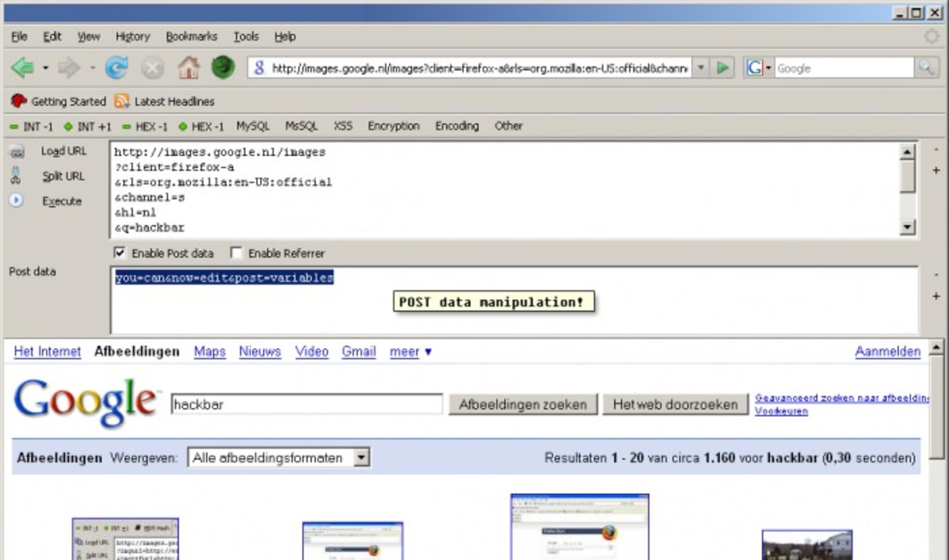Click HEX -1 with the minus icon

[x=145, y=127]
